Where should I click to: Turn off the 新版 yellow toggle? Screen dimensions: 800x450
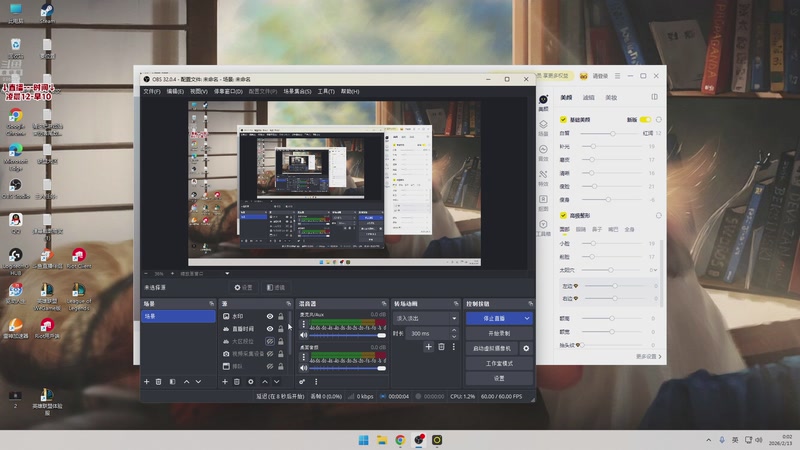pyautogui.click(x=645, y=119)
